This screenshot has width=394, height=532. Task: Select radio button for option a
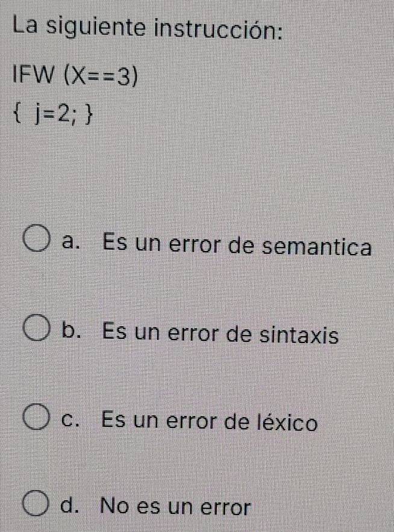click(37, 238)
